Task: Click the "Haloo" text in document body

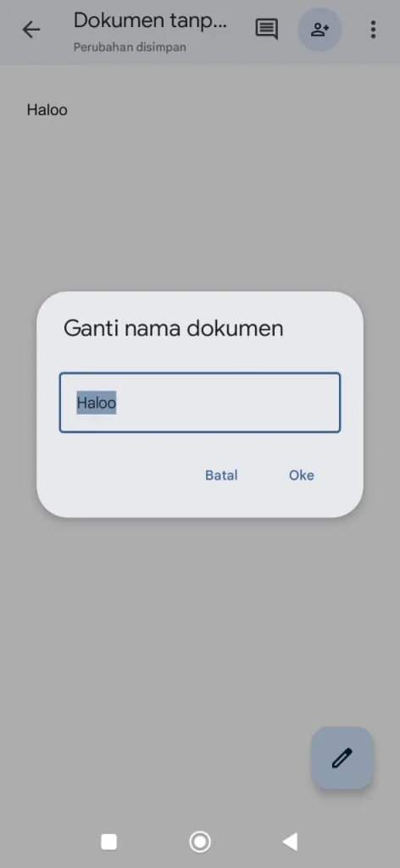Action: pyautogui.click(x=47, y=110)
